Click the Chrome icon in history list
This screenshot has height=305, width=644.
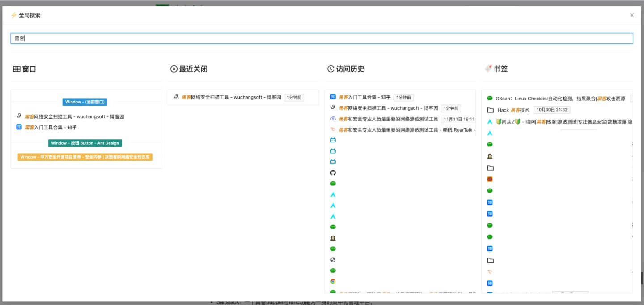[x=333, y=281]
